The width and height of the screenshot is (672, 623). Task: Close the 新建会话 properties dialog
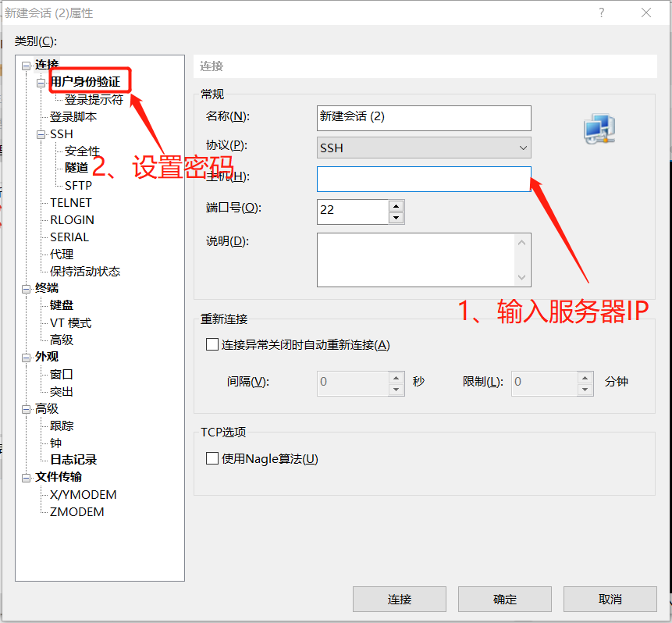click(x=646, y=12)
